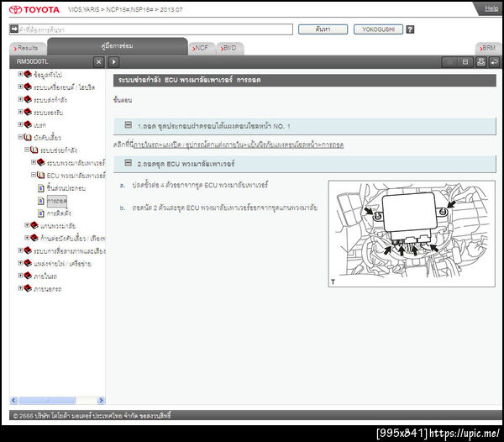This screenshot has height=442, width=504.
Task: Collapse the ระบบช่วยกำลัง tree node
Action: (27, 150)
